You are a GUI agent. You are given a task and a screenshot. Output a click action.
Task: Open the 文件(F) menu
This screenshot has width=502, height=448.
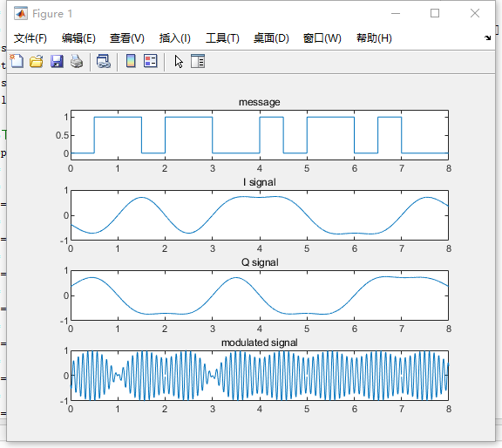pyautogui.click(x=31, y=38)
